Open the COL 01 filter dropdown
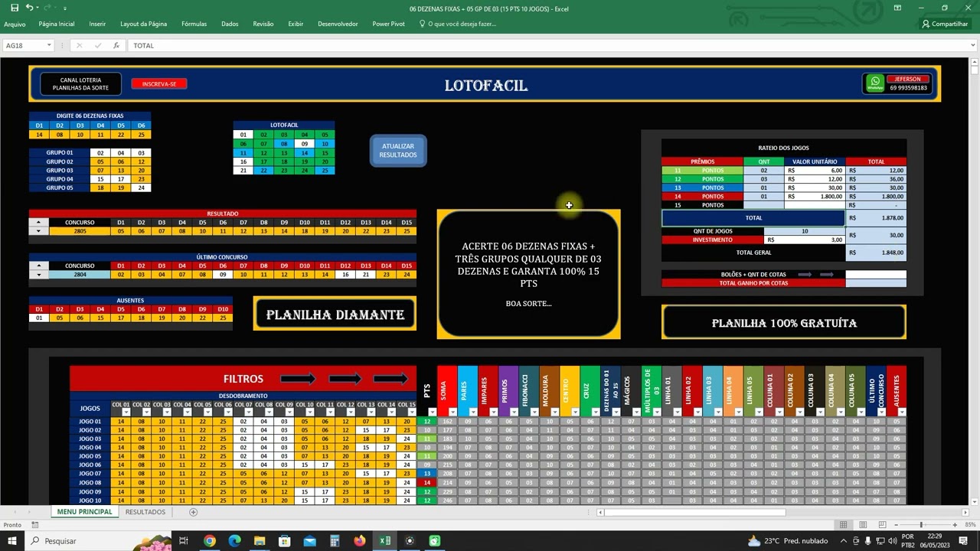 pos(126,412)
